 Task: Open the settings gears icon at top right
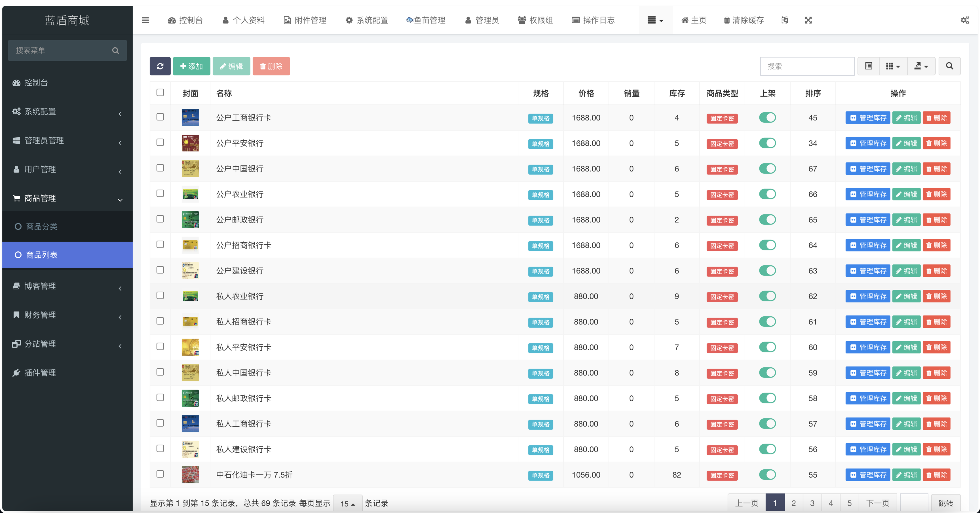tap(964, 20)
